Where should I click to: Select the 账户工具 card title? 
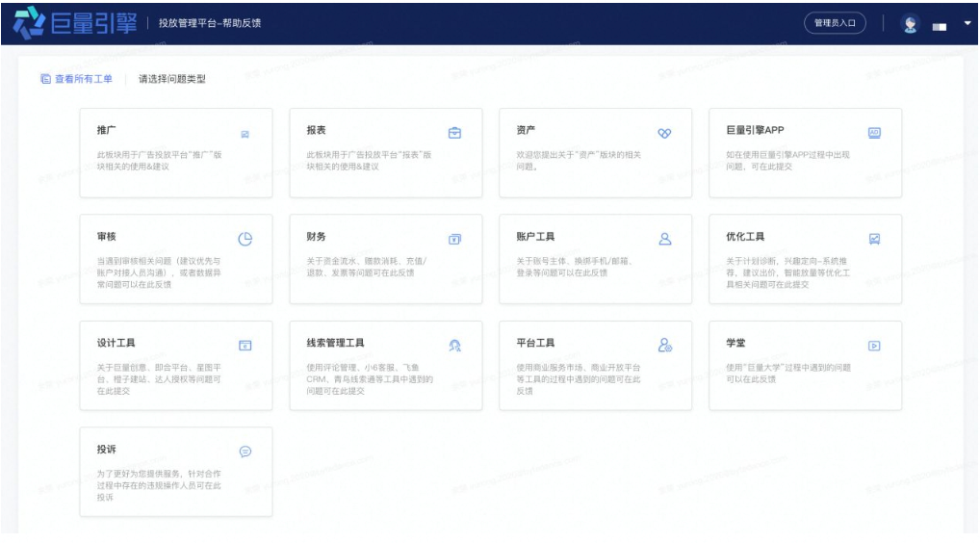(535, 236)
